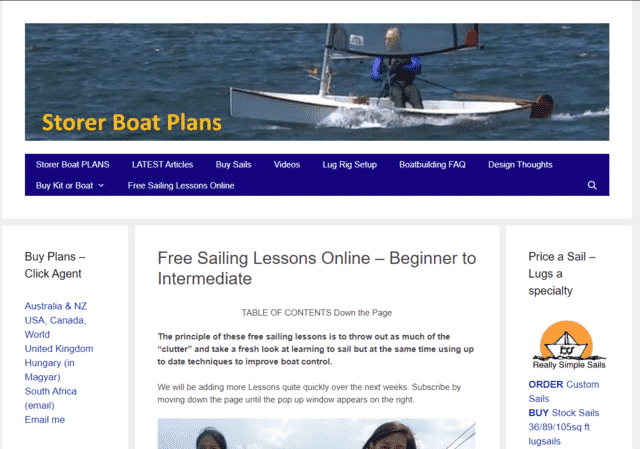
Task: Open USA, Canada, World link
Action: [55, 327]
